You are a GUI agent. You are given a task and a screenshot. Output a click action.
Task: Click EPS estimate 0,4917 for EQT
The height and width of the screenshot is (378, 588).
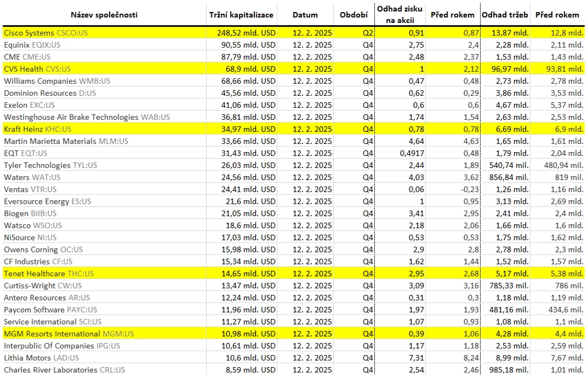tap(412, 153)
